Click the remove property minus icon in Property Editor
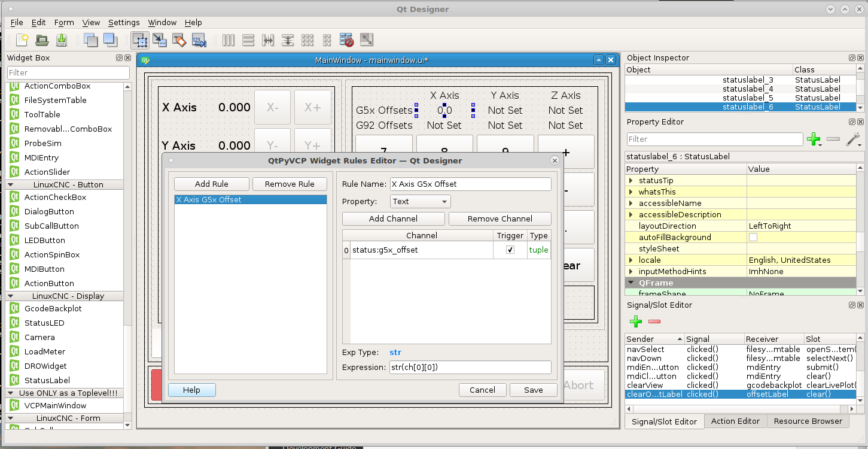Viewport: 868px width, 449px height. pyautogui.click(x=833, y=139)
